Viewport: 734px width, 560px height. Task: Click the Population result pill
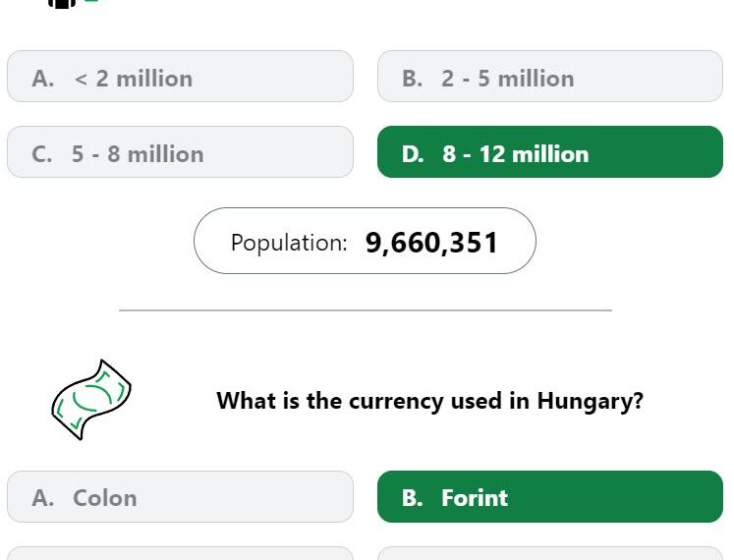[365, 241]
